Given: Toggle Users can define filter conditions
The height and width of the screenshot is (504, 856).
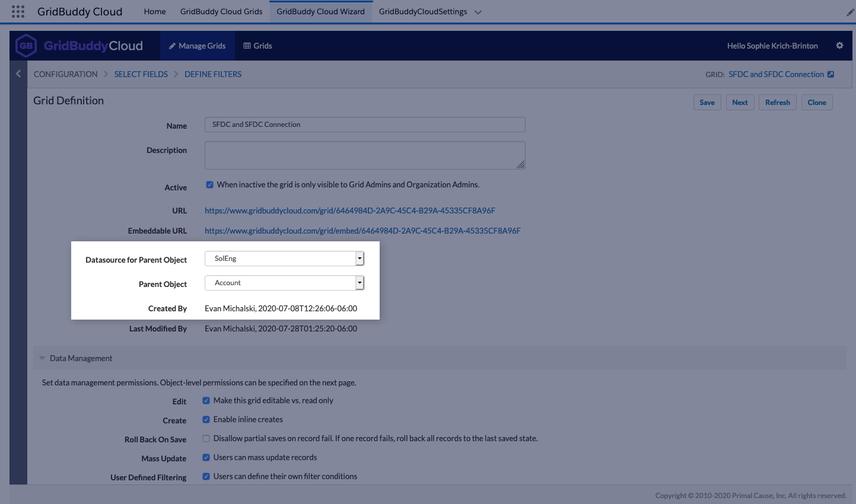Looking at the screenshot, I should tap(206, 476).
